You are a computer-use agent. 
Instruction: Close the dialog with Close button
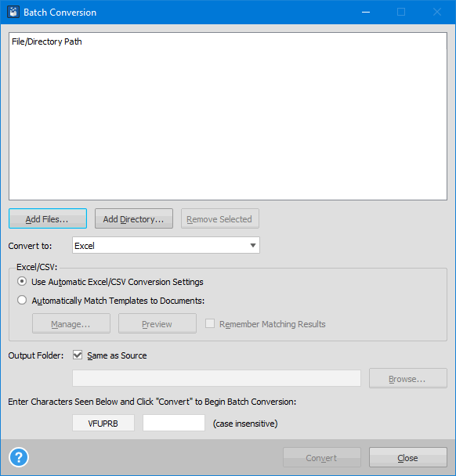pyautogui.click(x=408, y=457)
